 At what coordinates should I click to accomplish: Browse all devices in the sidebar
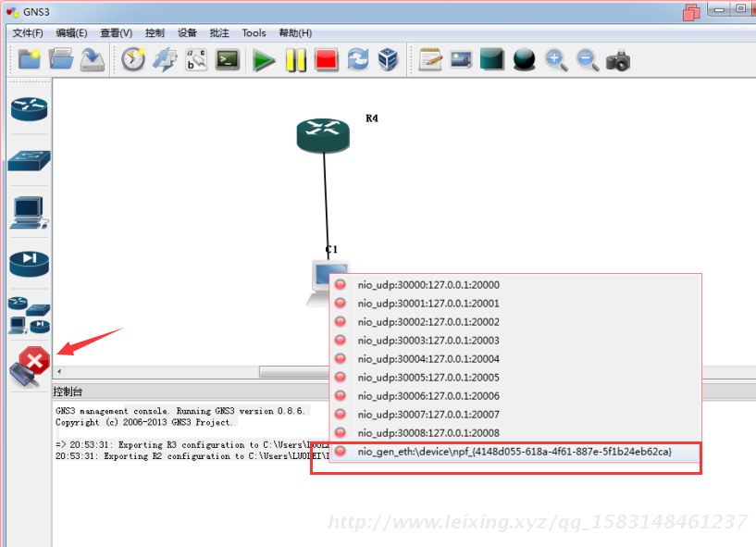pyautogui.click(x=30, y=315)
